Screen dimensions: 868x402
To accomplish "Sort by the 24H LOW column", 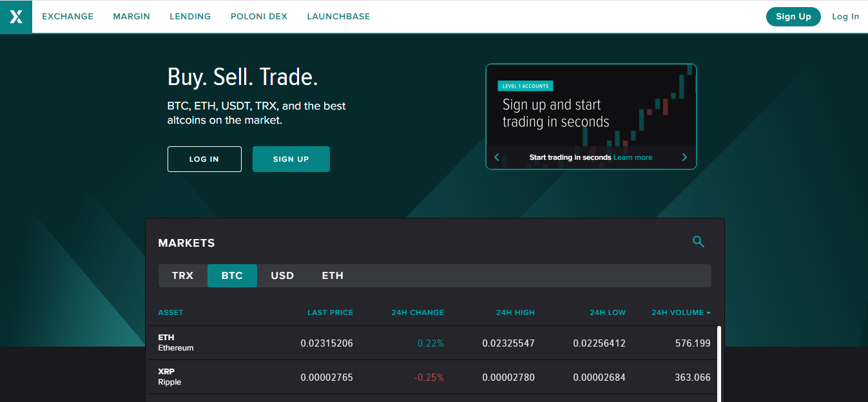I will click(x=608, y=312).
